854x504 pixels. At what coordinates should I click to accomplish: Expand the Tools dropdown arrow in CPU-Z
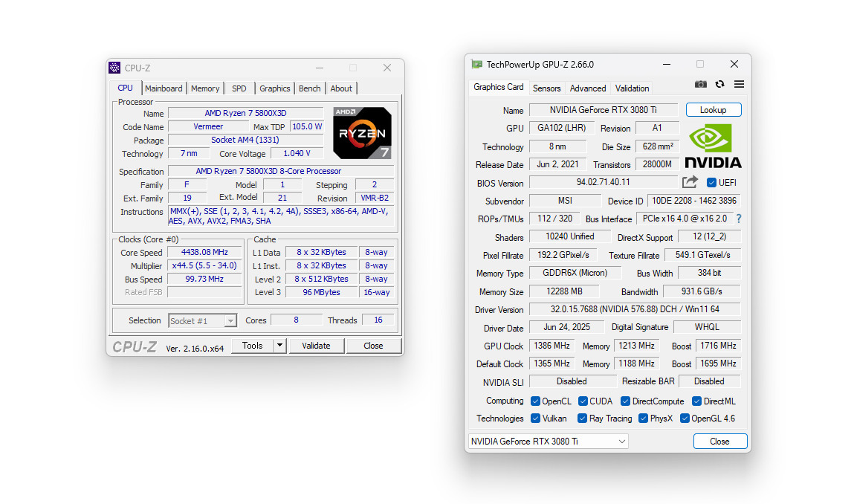tap(280, 346)
